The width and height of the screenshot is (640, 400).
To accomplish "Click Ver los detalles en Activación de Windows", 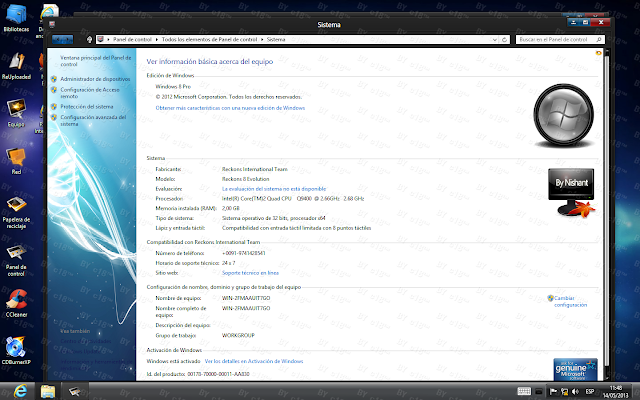I will click(254, 361).
